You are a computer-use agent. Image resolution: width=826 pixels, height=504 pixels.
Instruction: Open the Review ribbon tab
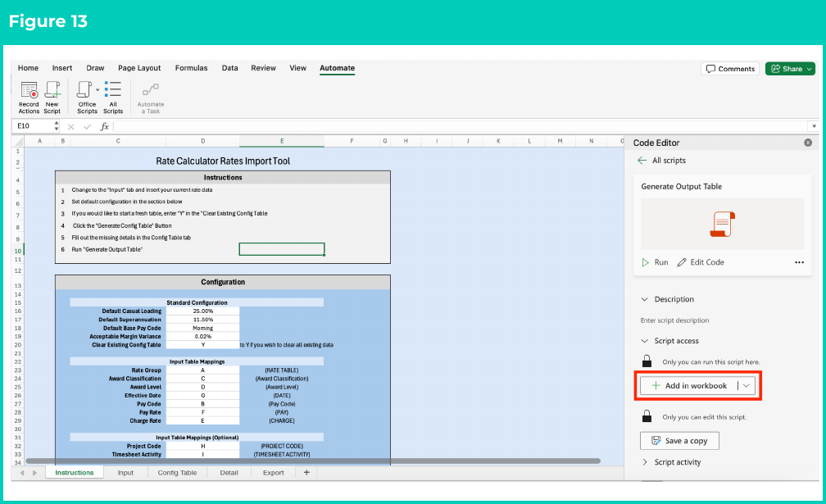point(263,68)
